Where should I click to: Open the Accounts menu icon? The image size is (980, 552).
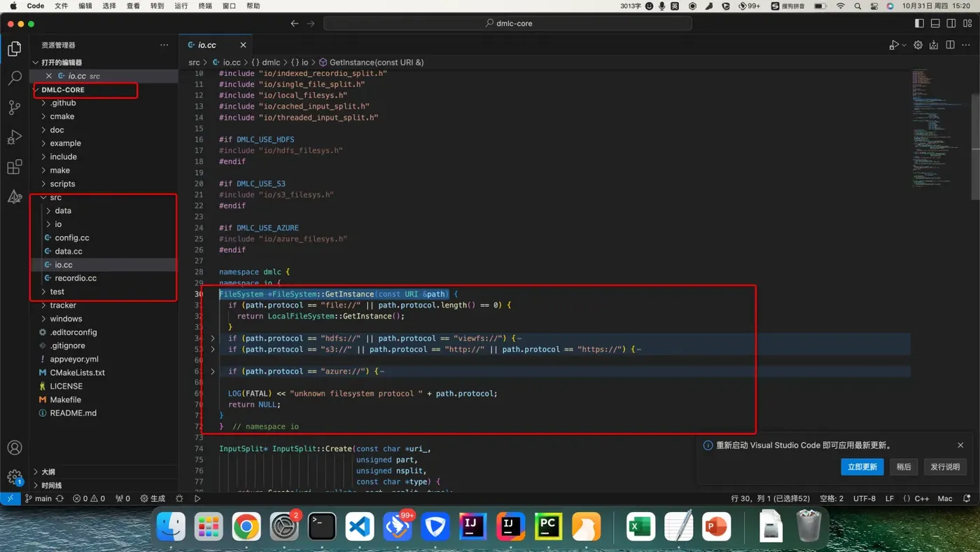pyautogui.click(x=14, y=448)
